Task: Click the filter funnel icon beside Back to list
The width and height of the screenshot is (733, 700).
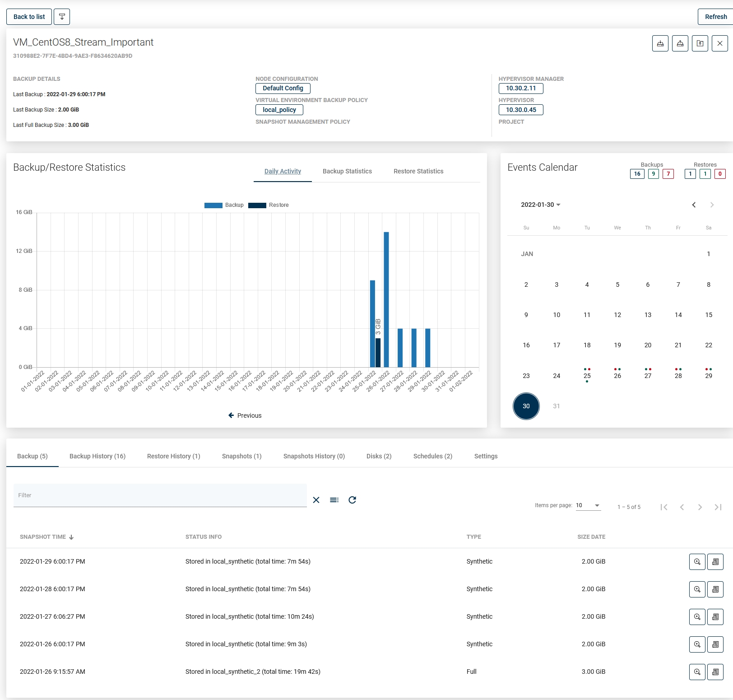Action: click(x=62, y=17)
